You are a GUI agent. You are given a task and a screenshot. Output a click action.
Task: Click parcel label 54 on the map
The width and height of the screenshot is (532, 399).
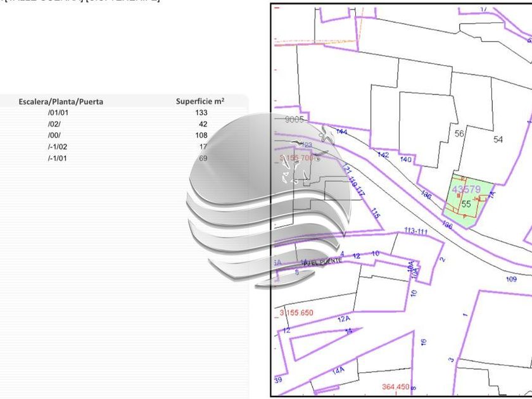tap(498, 139)
